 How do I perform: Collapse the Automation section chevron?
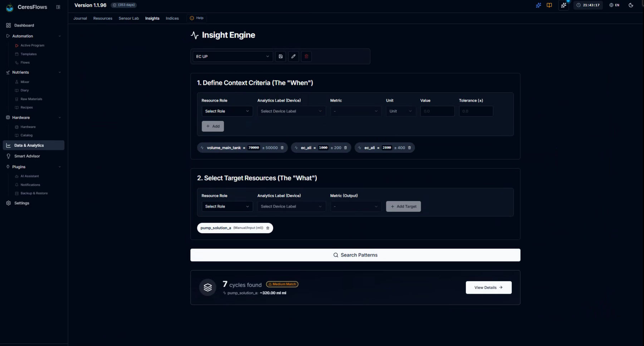coord(60,36)
